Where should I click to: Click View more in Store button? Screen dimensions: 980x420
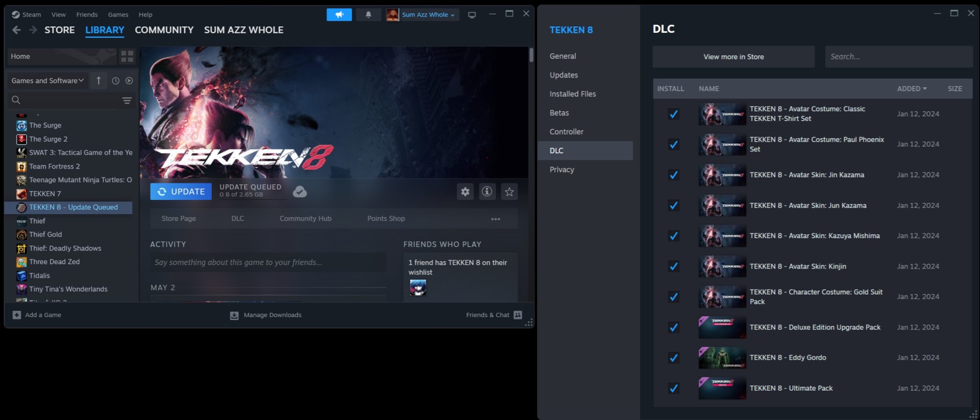[x=734, y=57]
